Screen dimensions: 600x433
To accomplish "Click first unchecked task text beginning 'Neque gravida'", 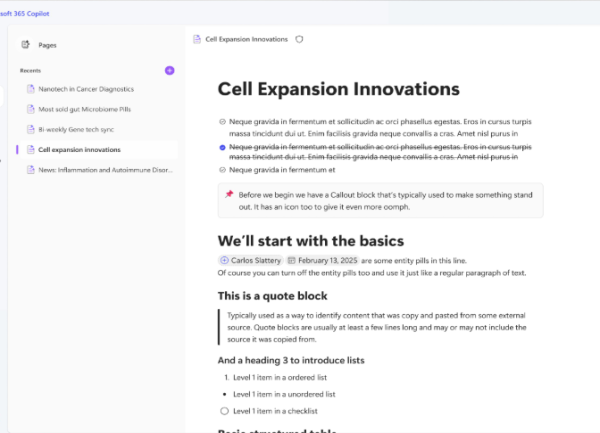I will coord(380,127).
